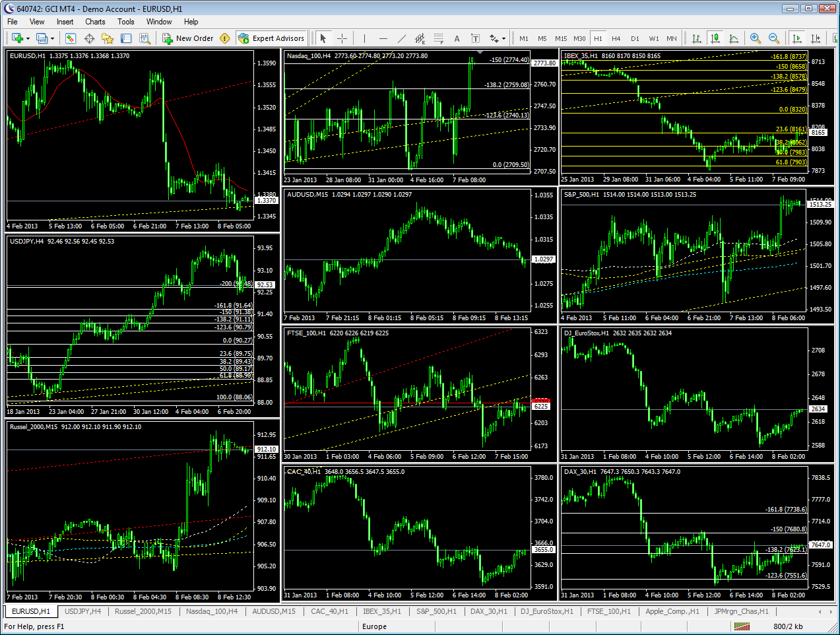This screenshot has height=635, width=840.
Task: Set timeframe to H4
Action: tap(616, 38)
